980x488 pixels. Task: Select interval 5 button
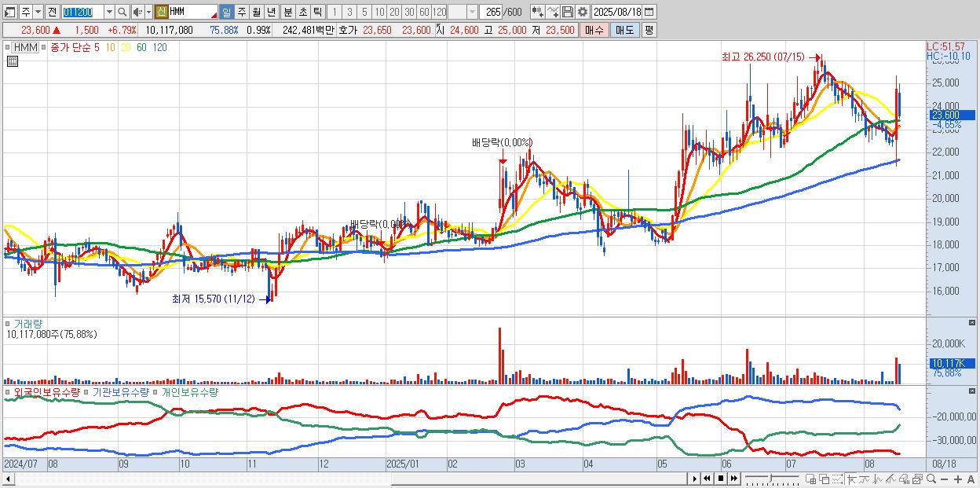tap(364, 12)
